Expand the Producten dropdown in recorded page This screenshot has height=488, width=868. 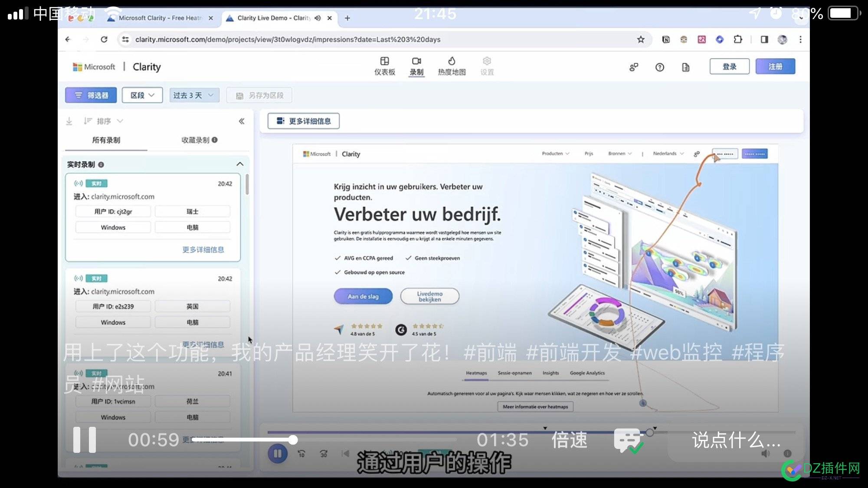click(x=555, y=154)
